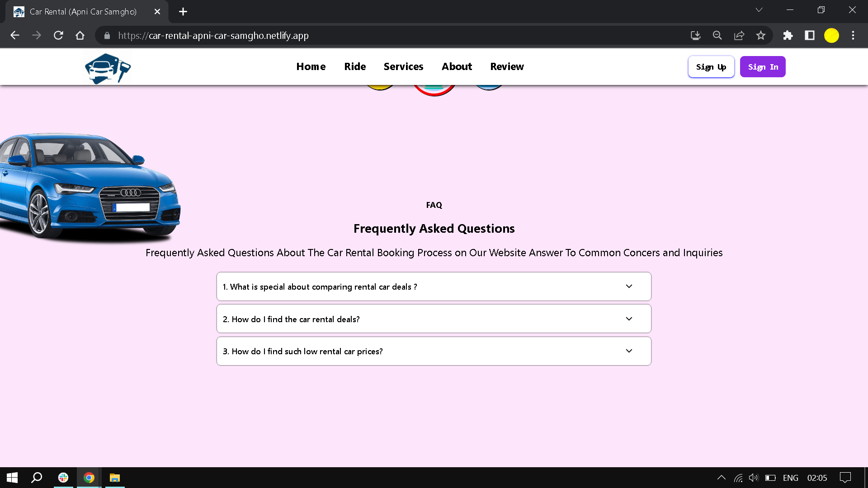Bookmark the page using the star icon
868x488 pixels.
tap(761, 35)
